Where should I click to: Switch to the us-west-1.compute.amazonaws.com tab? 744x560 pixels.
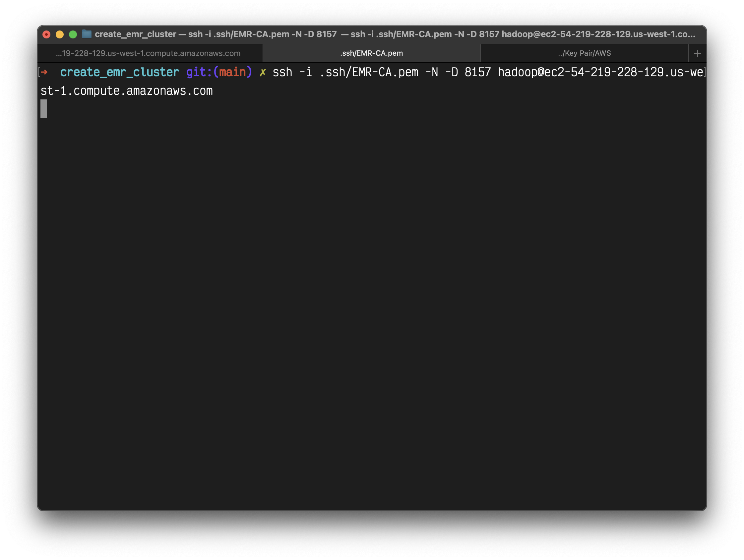[148, 53]
